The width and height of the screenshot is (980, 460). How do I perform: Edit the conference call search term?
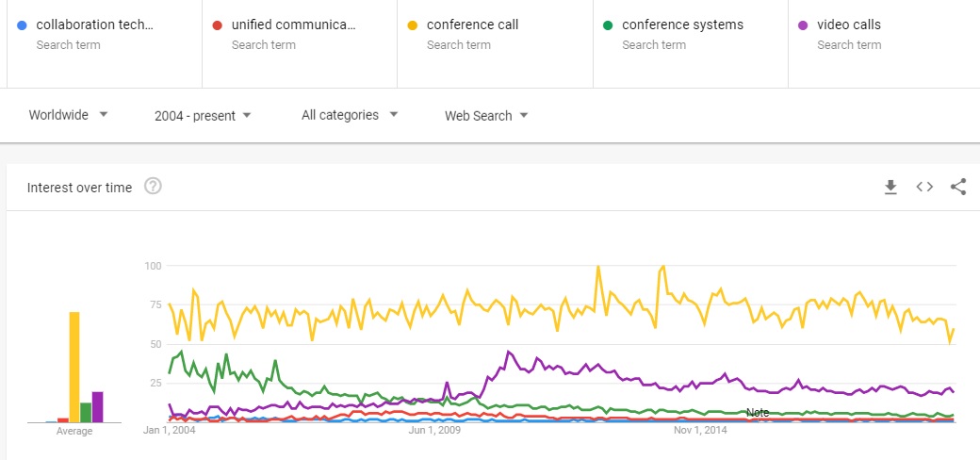coord(472,25)
